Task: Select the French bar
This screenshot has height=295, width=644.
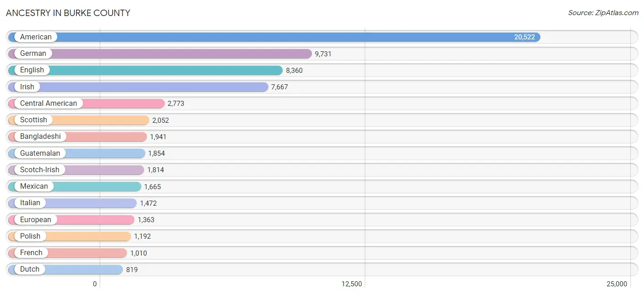Action: [x=67, y=253]
